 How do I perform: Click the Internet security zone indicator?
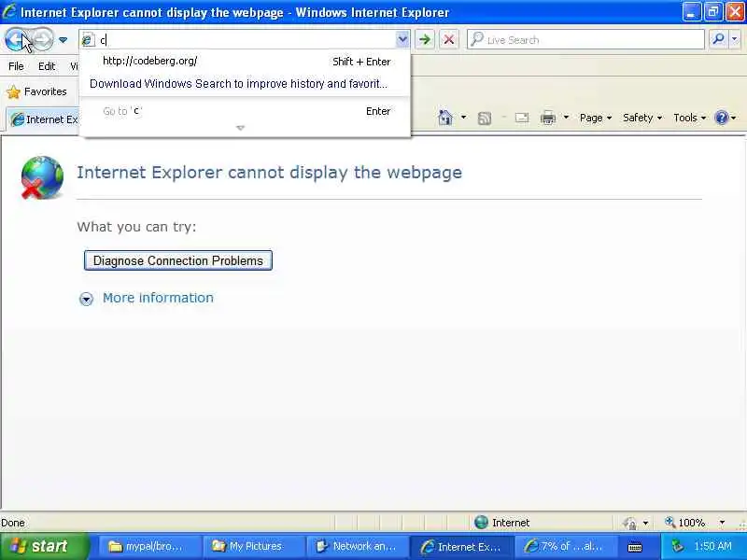[502, 523]
